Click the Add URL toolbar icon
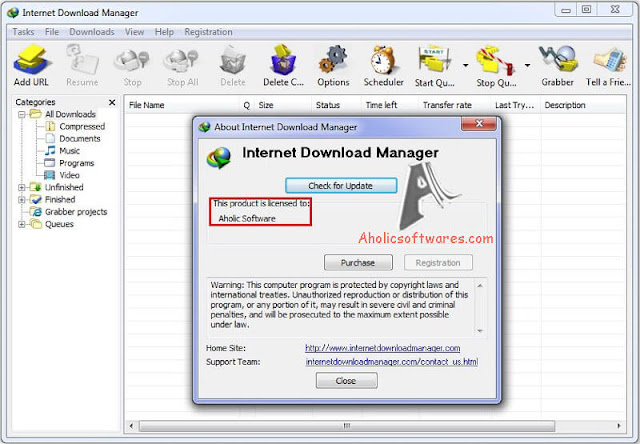The height and width of the screenshot is (444, 640). [x=31, y=60]
